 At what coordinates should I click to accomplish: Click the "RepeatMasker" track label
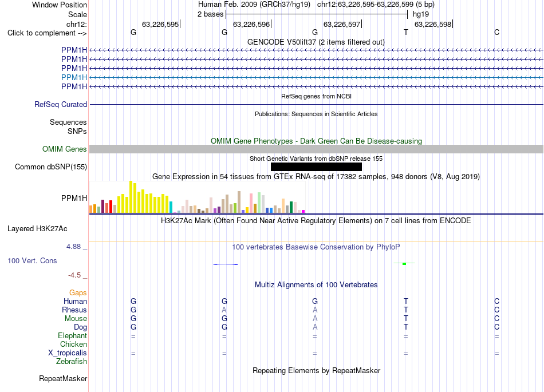click(63, 378)
